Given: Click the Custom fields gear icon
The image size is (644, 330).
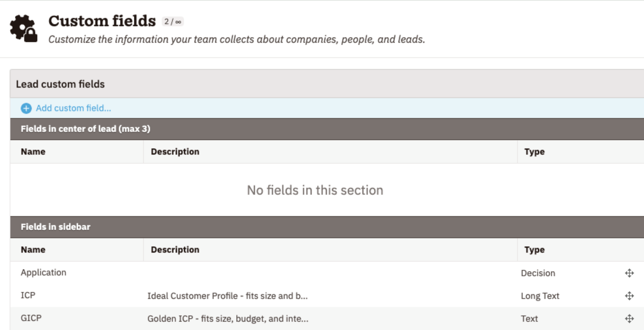Looking at the screenshot, I should 23,27.
